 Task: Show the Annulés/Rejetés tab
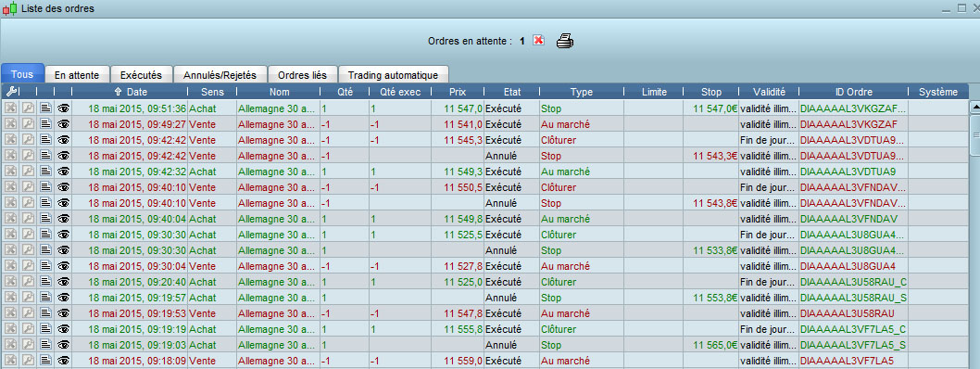coord(220,75)
